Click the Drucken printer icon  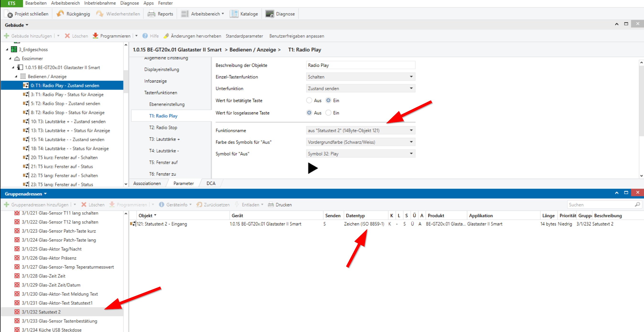point(271,205)
